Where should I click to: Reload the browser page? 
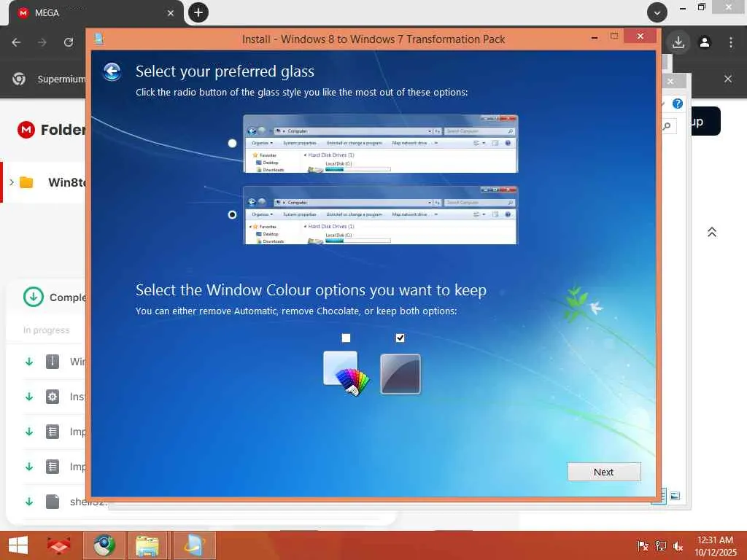[x=69, y=42]
